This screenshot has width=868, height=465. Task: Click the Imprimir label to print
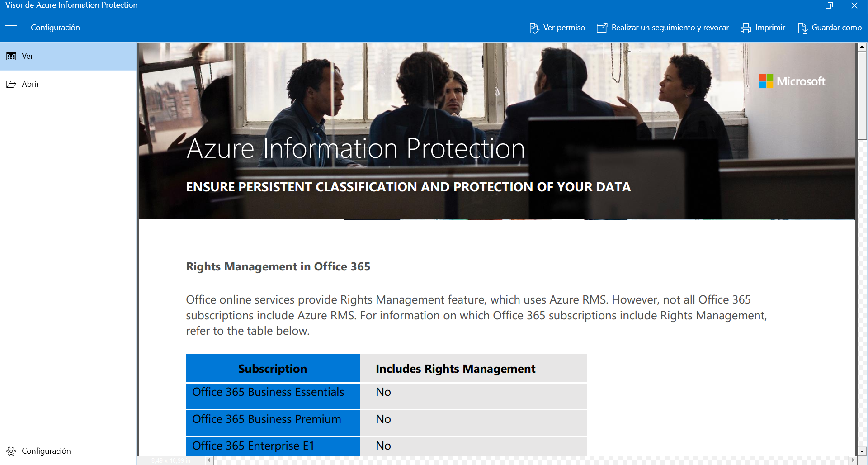[x=770, y=28]
